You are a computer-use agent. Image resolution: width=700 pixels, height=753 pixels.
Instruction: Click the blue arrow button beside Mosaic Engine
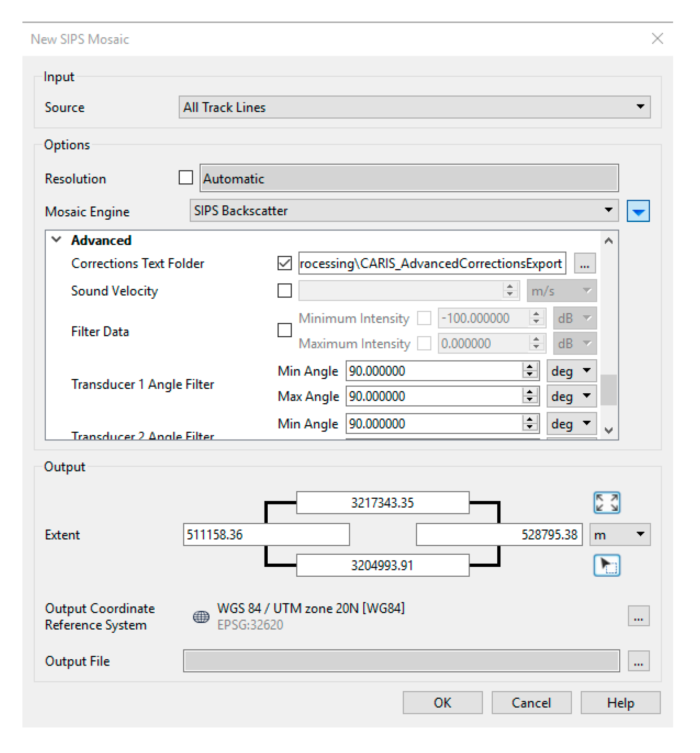(x=638, y=211)
